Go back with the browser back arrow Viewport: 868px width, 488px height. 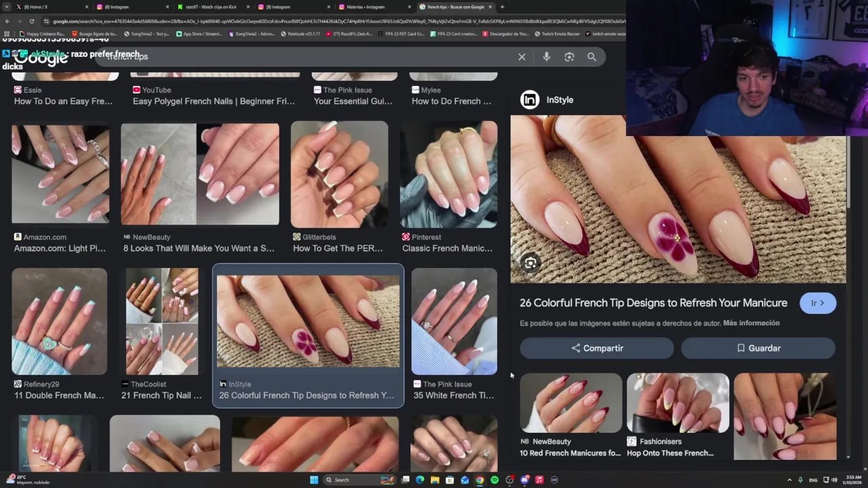click(7, 21)
